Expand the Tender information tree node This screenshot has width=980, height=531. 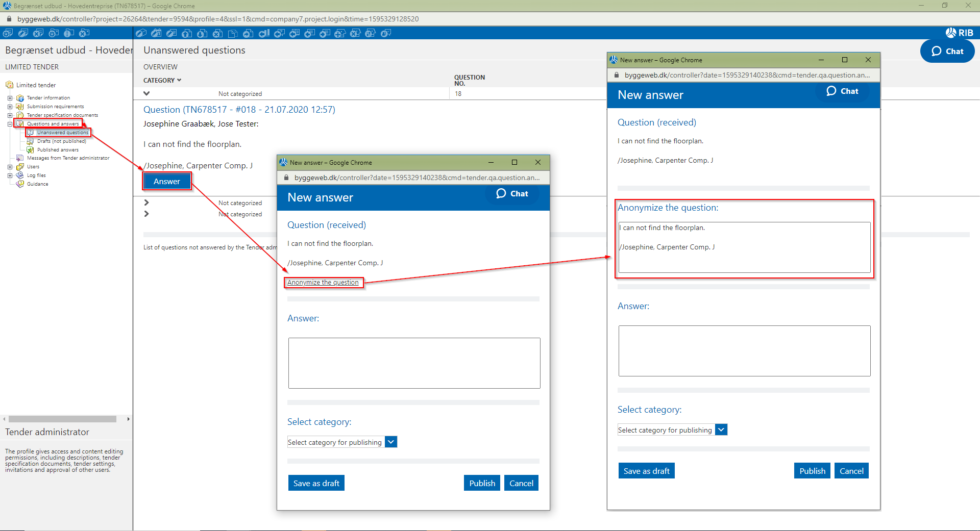tap(10, 98)
